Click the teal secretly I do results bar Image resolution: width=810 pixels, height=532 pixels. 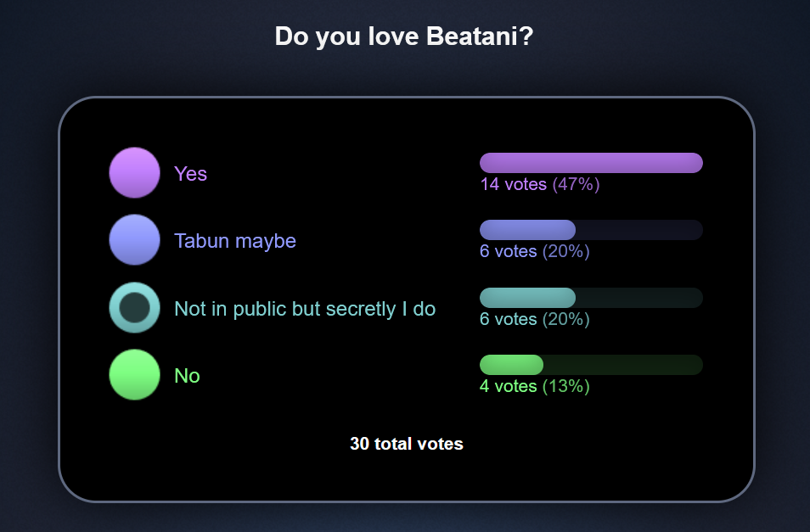527,298
